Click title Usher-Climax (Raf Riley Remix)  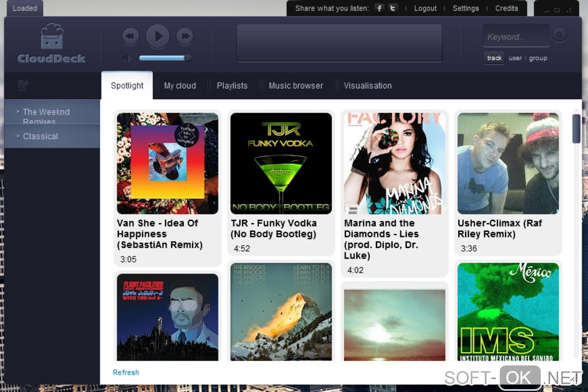pyautogui.click(x=500, y=228)
